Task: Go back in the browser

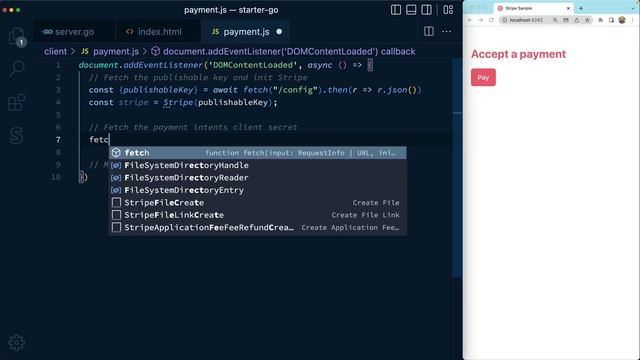Action: 470,20
